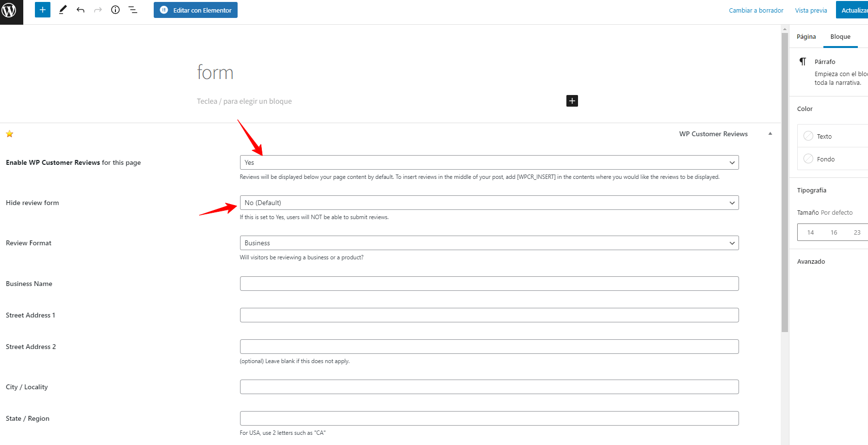Click the yellow star icon
The width and height of the screenshot is (868, 445).
[x=10, y=134]
